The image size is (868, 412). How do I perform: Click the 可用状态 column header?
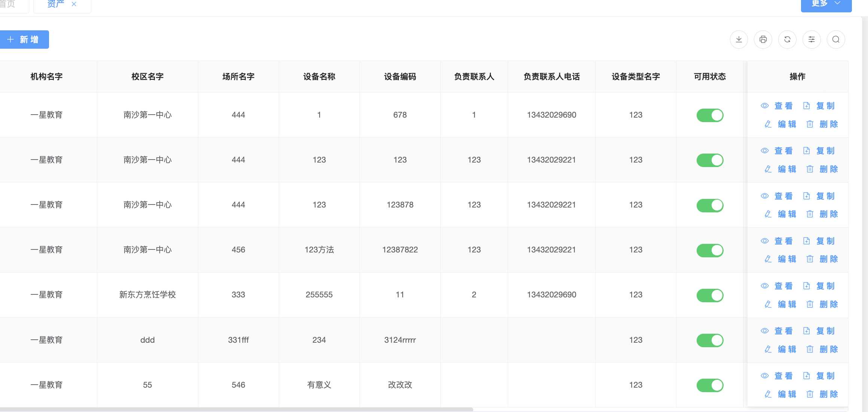710,76
